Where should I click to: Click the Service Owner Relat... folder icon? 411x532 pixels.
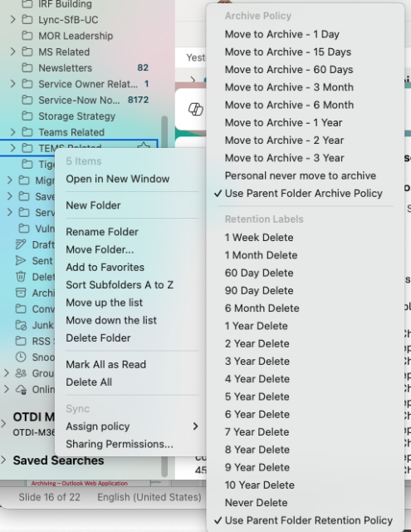point(27,84)
